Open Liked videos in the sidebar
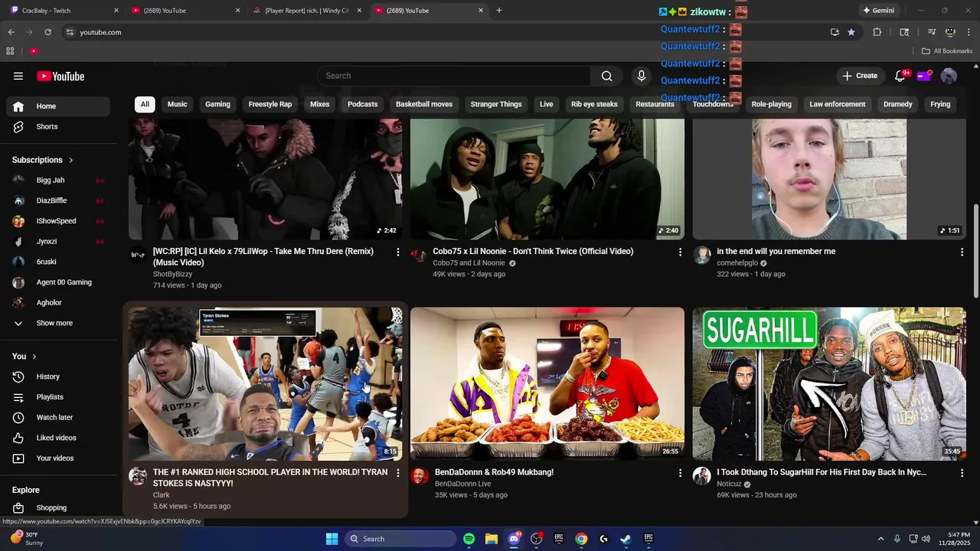Image resolution: width=980 pixels, height=551 pixels. click(x=58, y=438)
